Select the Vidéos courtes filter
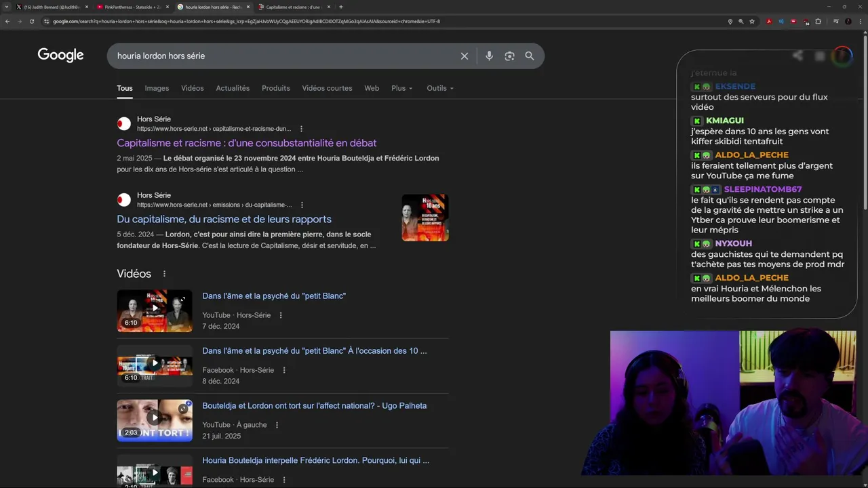 coord(327,88)
